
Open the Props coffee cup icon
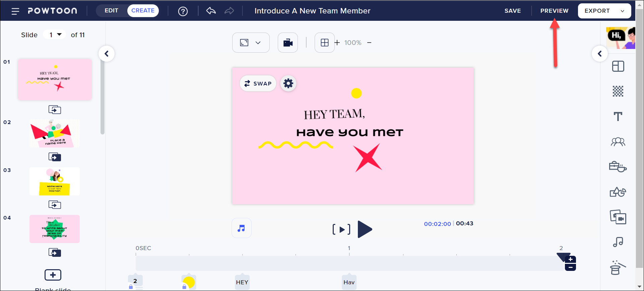pos(618,167)
